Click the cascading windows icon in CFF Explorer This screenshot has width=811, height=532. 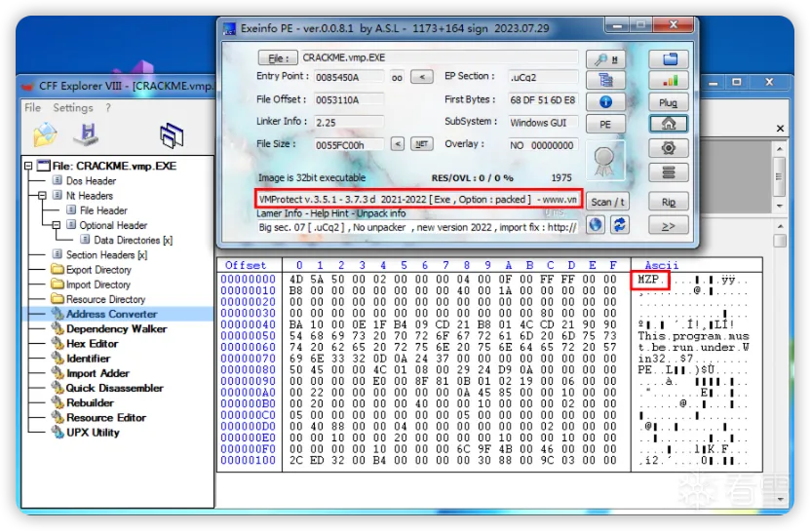(172, 135)
